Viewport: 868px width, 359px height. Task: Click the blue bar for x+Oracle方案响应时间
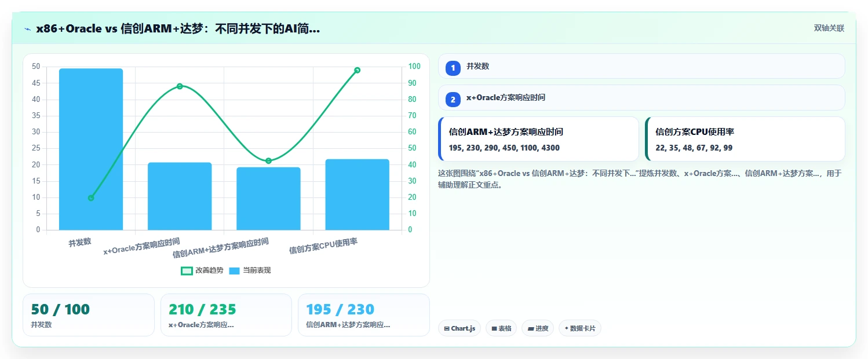[180, 196]
